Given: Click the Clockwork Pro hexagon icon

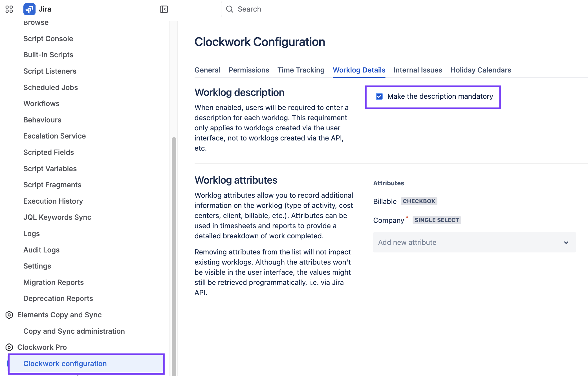Looking at the screenshot, I should pyautogui.click(x=9, y=347).
